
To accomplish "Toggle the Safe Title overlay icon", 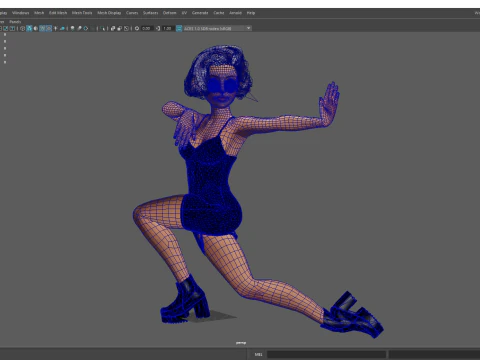I will click(x=12, y=28).
